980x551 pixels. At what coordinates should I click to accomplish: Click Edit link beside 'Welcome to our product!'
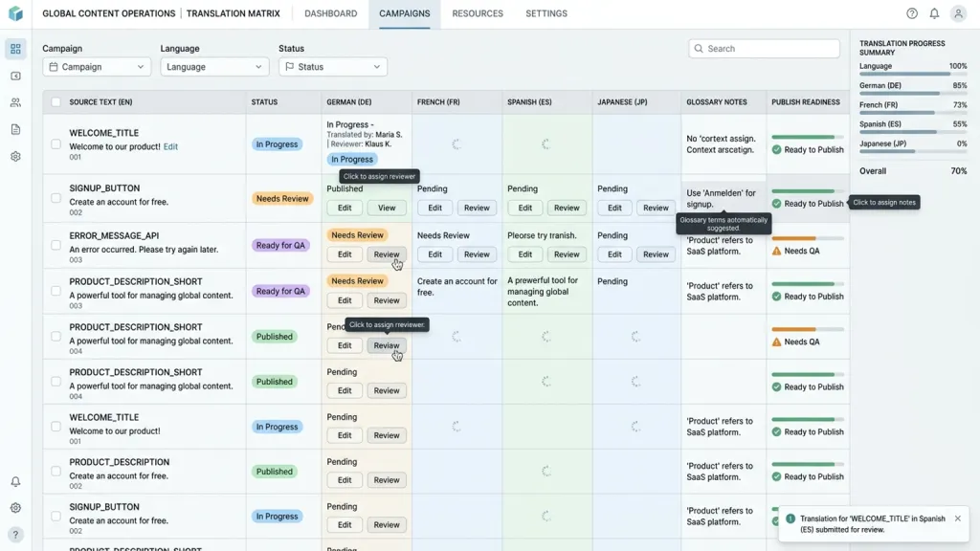click(170, 146)
